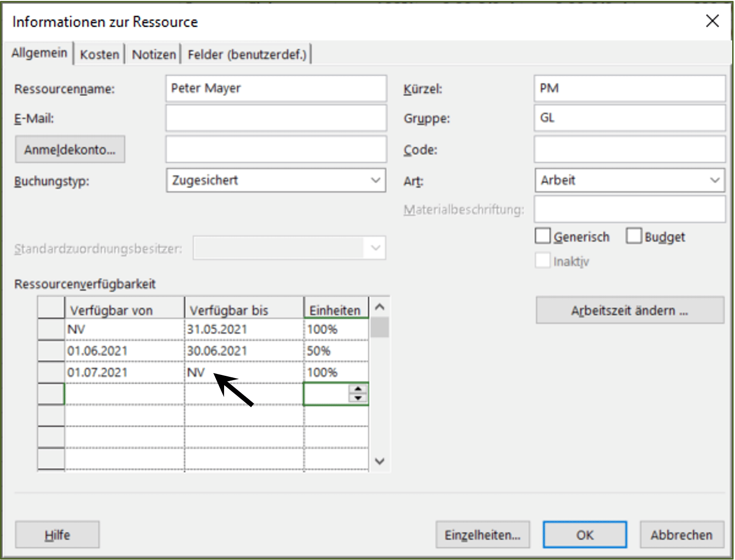Click the E-Mail input field
This screenshot has height=560, width=735.
[276, 118]
